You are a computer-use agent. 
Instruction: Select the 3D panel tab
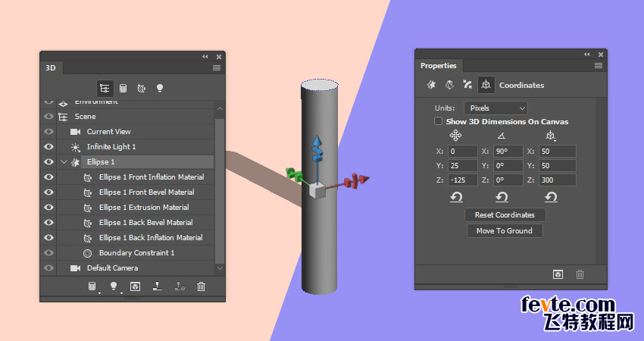point(51,67)
